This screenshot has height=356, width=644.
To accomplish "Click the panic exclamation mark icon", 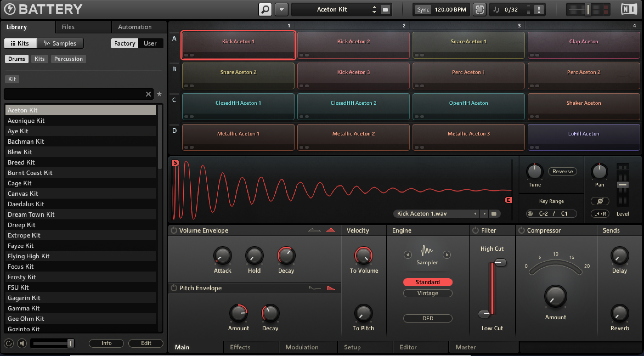I will (539, 10).
